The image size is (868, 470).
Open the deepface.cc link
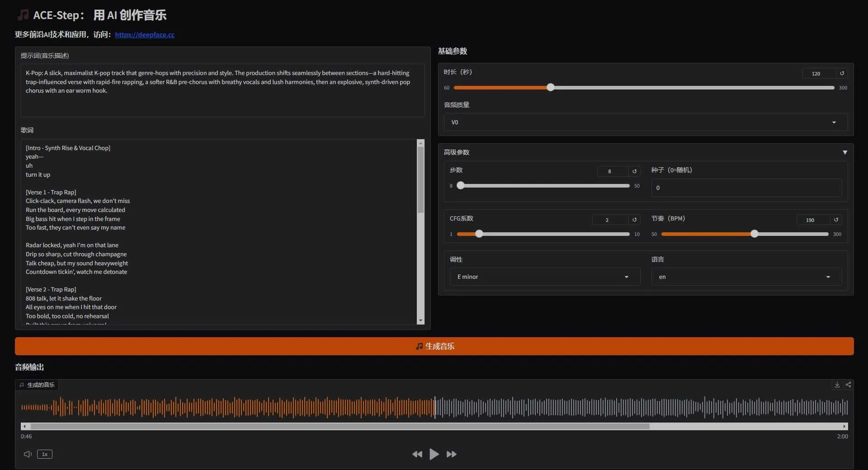(145, 35)
